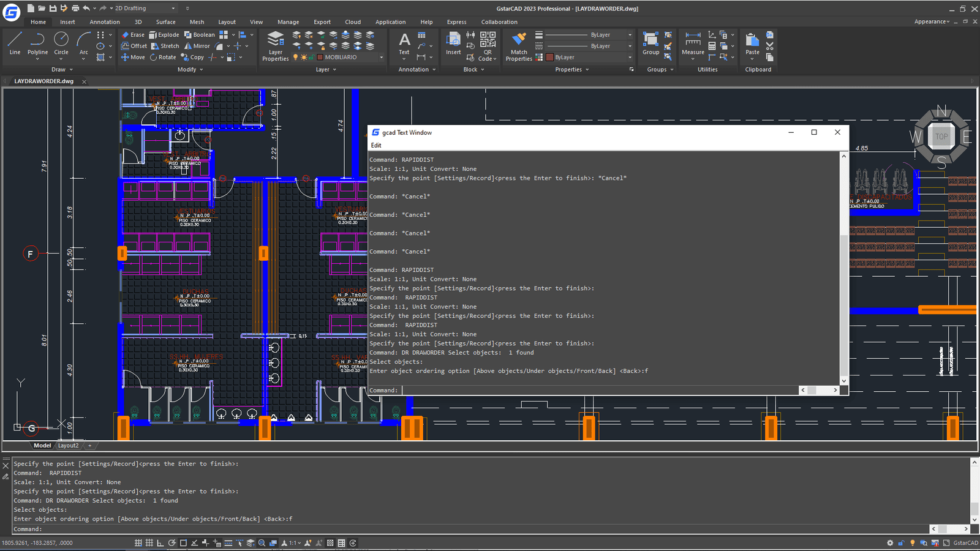Expand the 2D Drafting workspace dropdown

(x=173, y=9)
